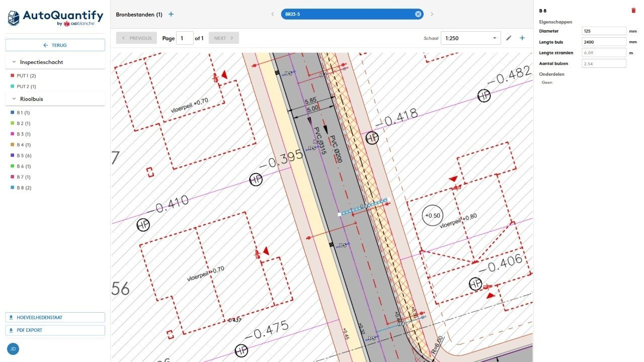Edit the Lengte buis field
Screen dimensions: 644x362
click(x=604, y=42)
